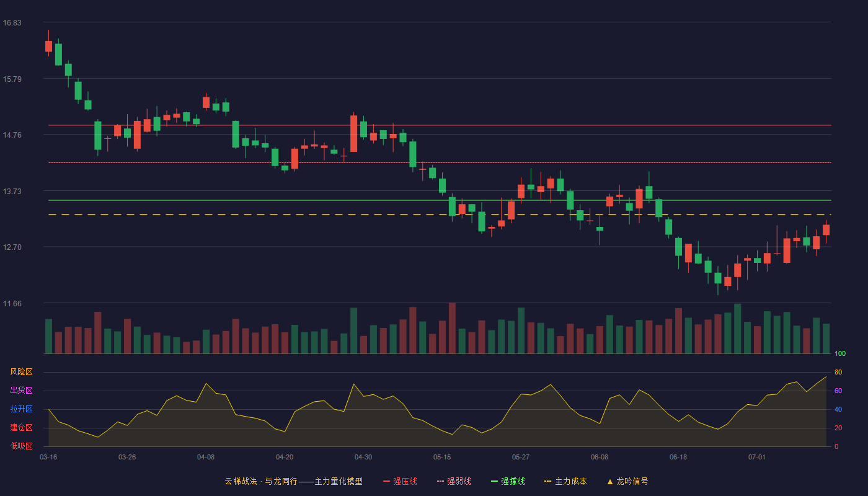Click the 16.83 price axis label
The width and height of the screenshot is (868, 496).
(x=12, y=23)
